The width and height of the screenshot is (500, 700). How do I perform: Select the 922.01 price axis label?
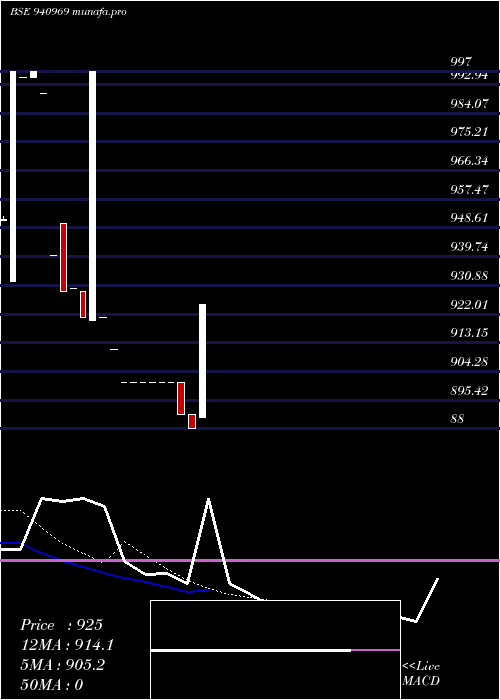coord(469,305)
